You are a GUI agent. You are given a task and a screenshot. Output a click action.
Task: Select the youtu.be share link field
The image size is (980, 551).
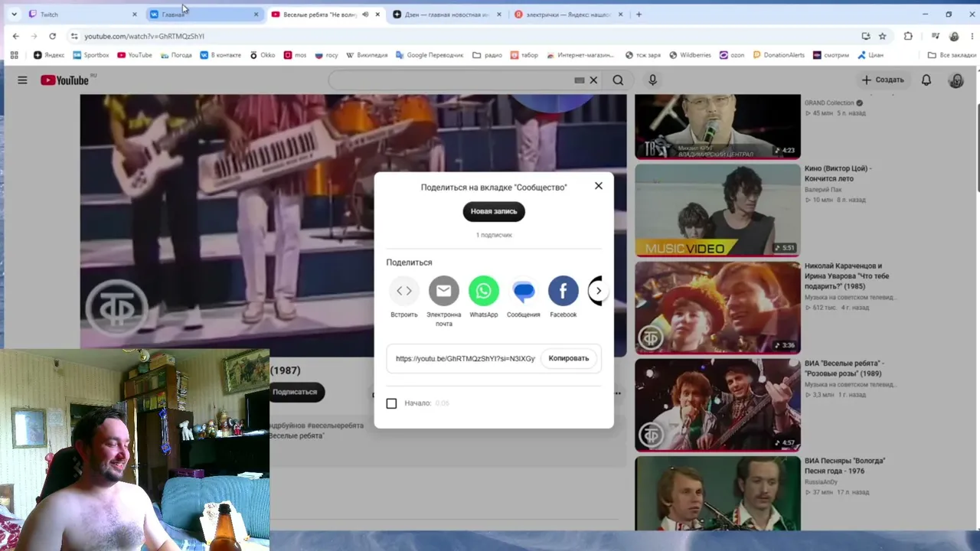(x=465, y=358)
